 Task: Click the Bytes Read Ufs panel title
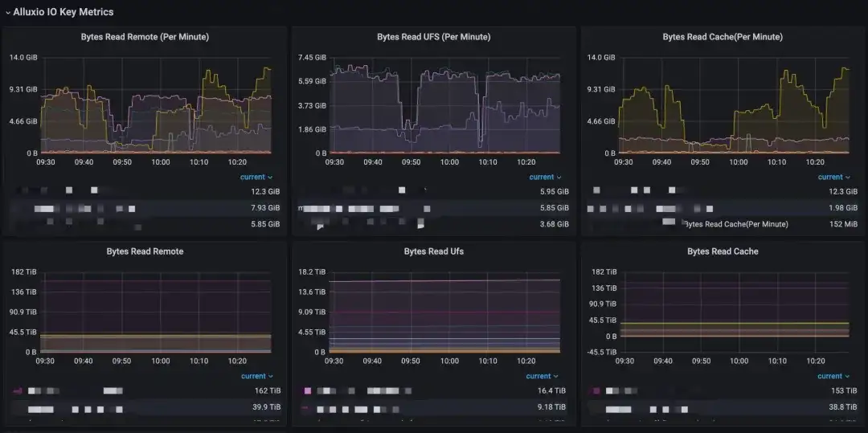[433, 251]
